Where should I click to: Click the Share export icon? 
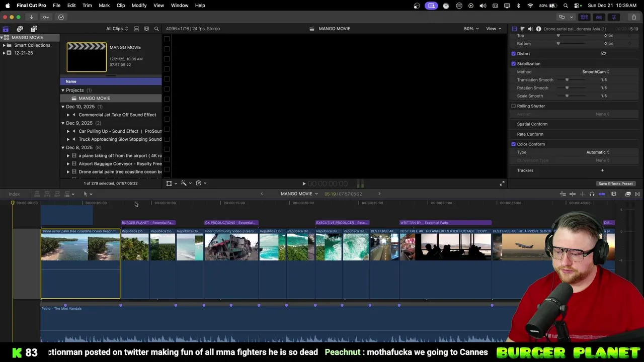click(x=633, y=17)
